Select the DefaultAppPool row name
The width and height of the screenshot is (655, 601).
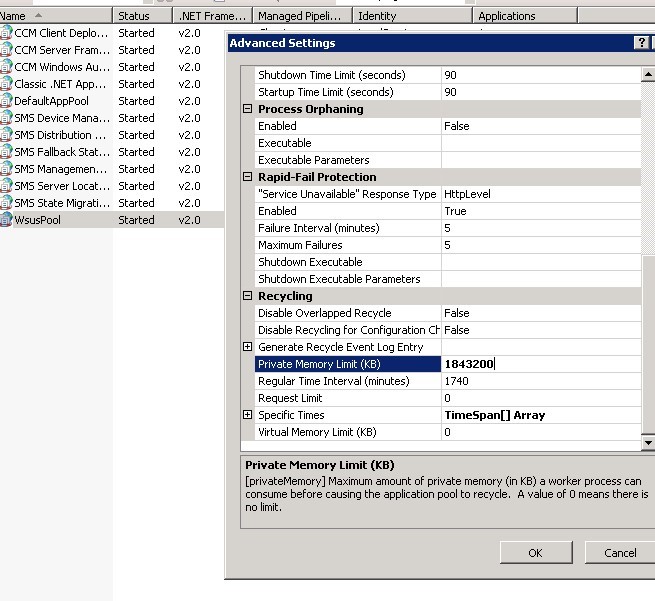coord(51,101)
